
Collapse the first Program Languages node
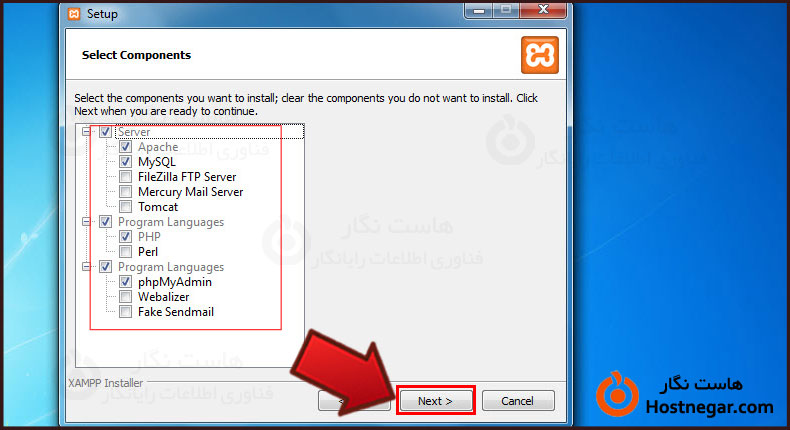click(87, 222)
